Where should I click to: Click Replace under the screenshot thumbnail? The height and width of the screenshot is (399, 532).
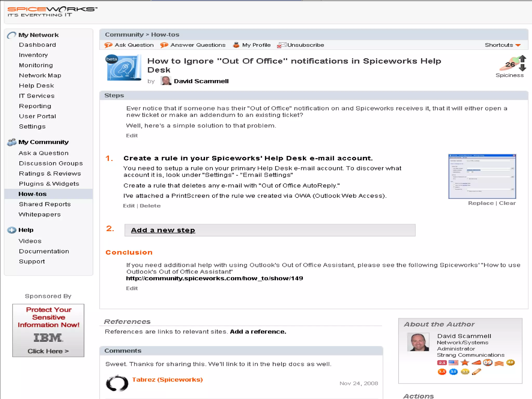pyautogui.click(x=481, y=203)
